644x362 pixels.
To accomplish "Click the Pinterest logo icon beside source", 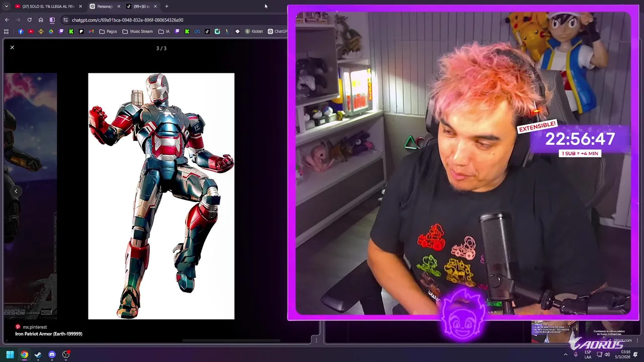I will pyautogui.click(x=18, y=327).
